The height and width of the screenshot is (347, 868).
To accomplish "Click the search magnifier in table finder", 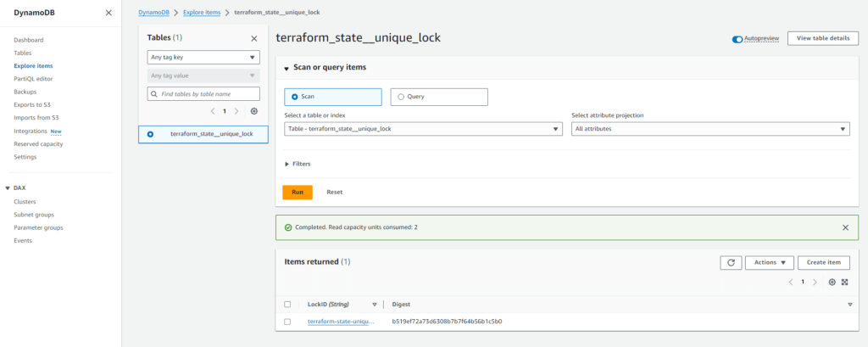I will (x=153, y=93).
